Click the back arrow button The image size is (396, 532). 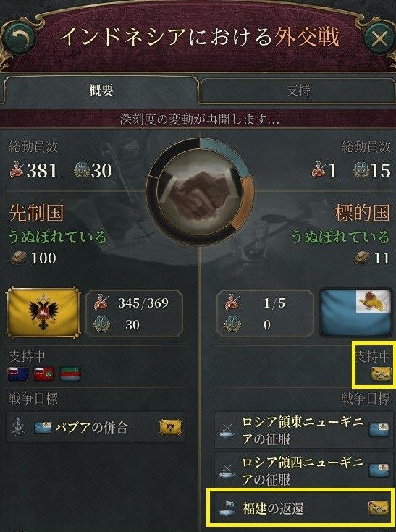[19, 38]
